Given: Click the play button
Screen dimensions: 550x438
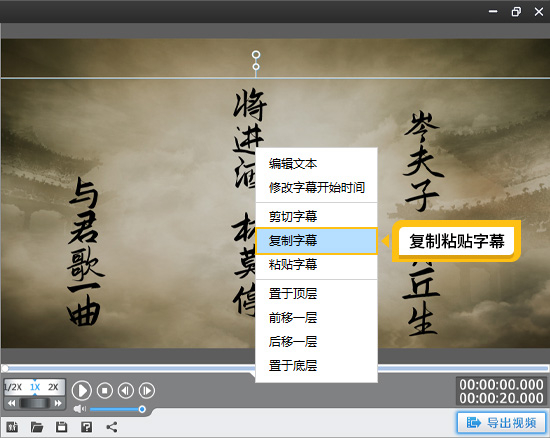Looking at the screenshot, I should (x=82, y=390).
